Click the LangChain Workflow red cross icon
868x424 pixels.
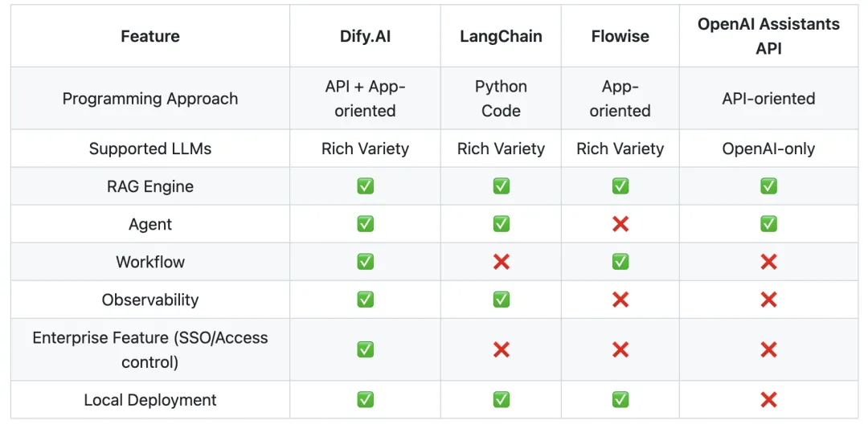pyautogui.click(x=501, y=262)
